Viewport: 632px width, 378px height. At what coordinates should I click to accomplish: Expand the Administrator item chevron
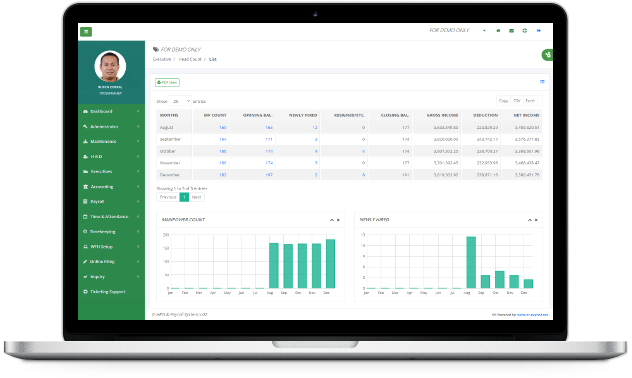tap(138, 127)
